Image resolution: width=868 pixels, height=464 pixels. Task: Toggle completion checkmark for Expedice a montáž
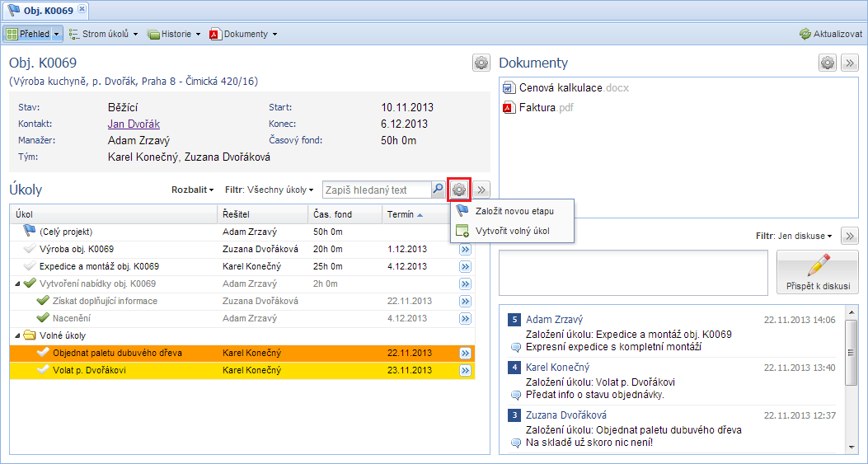tap(30, 266)
